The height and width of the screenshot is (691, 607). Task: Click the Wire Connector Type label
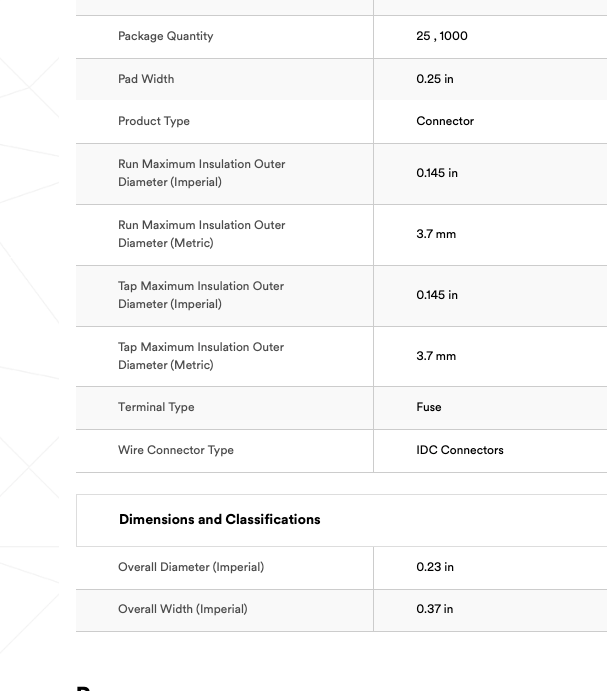tap(176, 450)
